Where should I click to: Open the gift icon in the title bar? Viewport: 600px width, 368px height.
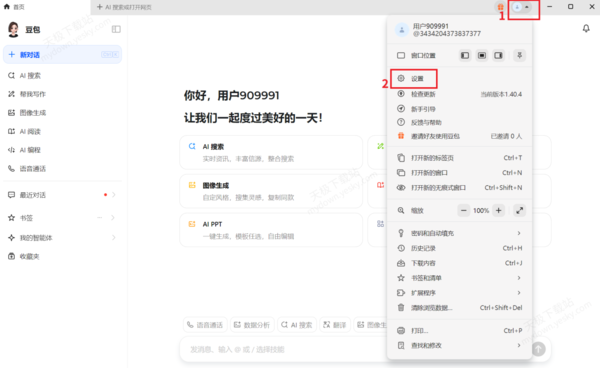pyautogui.click(x=500, y=7)
